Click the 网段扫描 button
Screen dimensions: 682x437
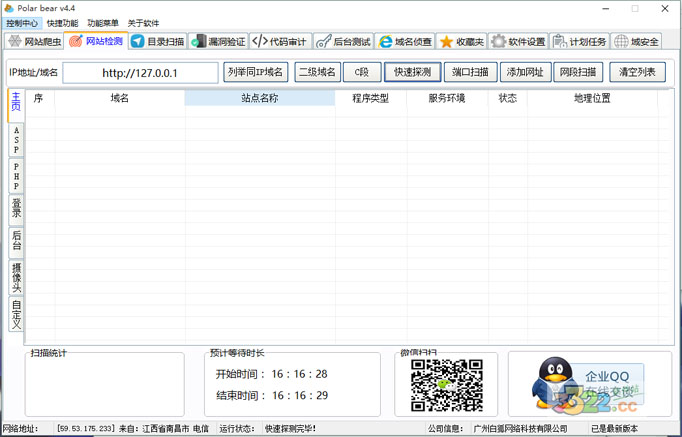[578, 72]
